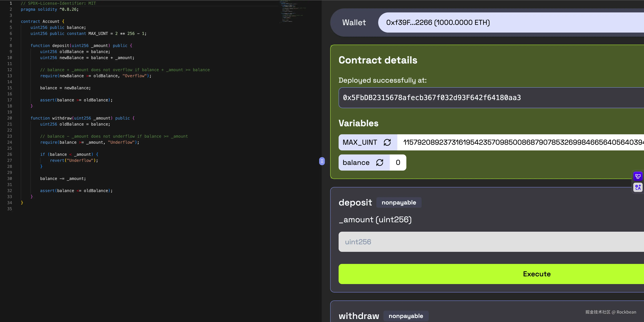Click the nonpayable badge next to withdraw
The width and height of the screenshot is (644, 322).
point(406,316)
